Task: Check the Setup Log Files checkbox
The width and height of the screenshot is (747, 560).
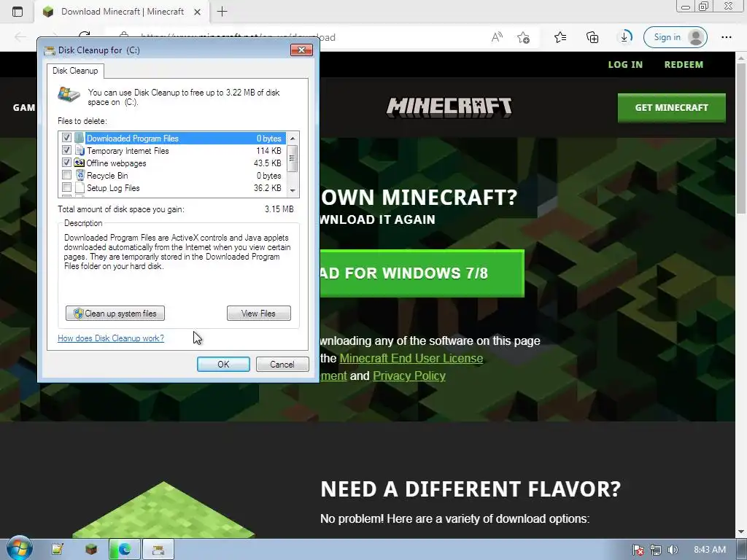Action: coord(66,187)
